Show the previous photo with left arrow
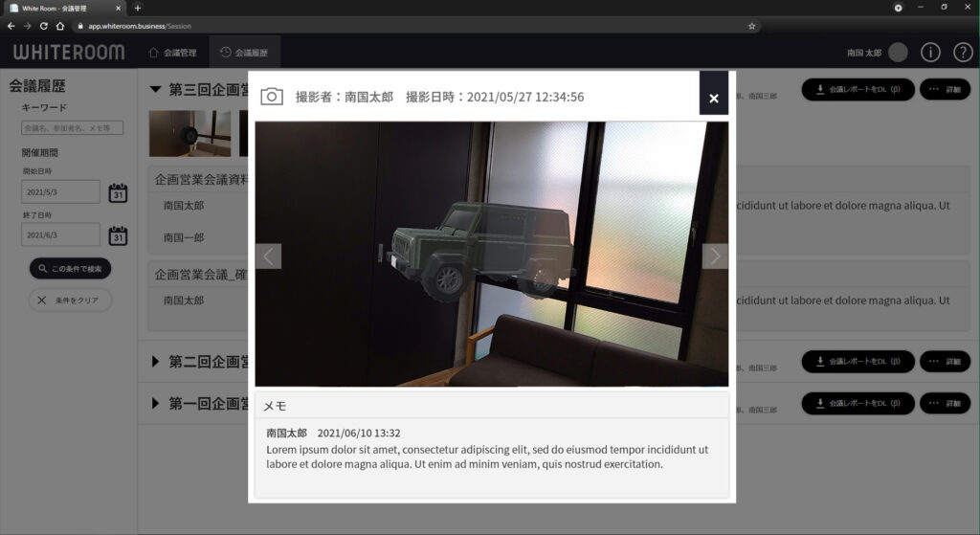This screenshot has width=980, height=535. click(x=268, y=256)
